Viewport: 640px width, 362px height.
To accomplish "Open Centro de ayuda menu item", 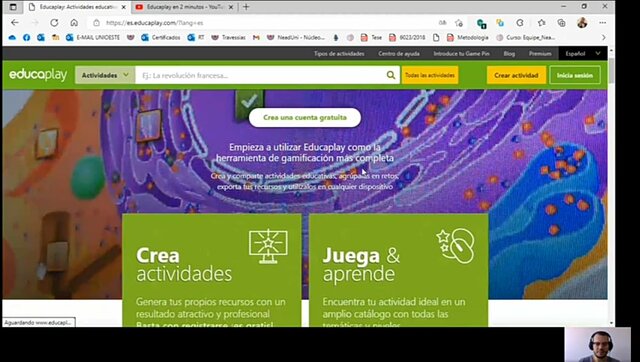I will click(399, 53).
